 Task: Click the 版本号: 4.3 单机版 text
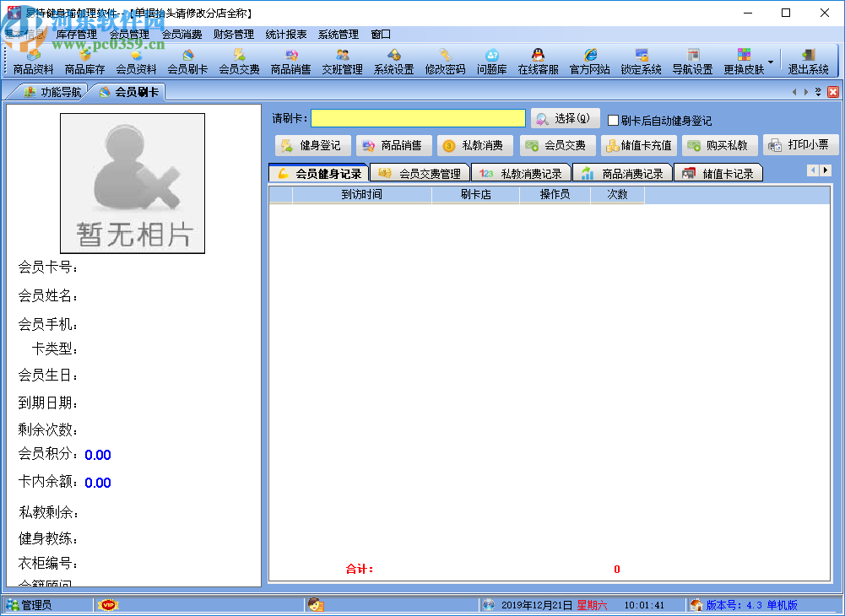pos(752,605)
